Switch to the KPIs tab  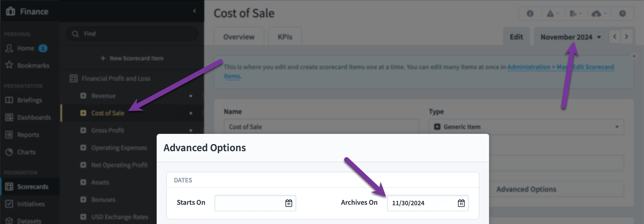(x=285, y=37)
